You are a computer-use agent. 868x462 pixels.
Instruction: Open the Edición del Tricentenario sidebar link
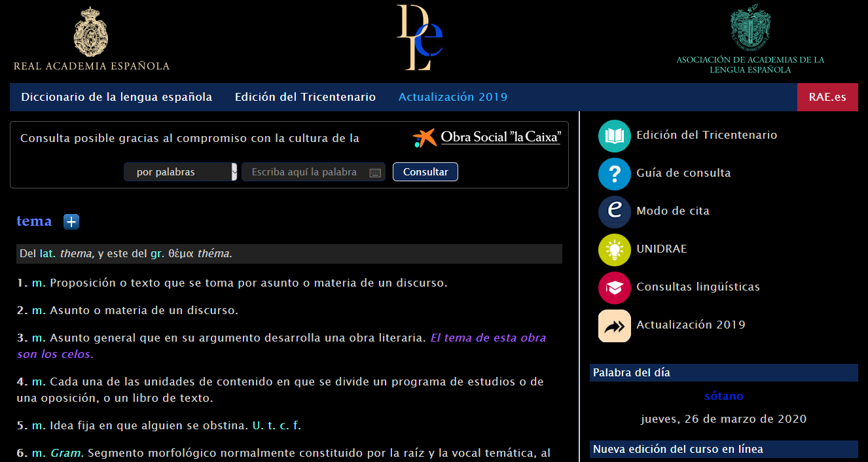[x=707, y=135]
